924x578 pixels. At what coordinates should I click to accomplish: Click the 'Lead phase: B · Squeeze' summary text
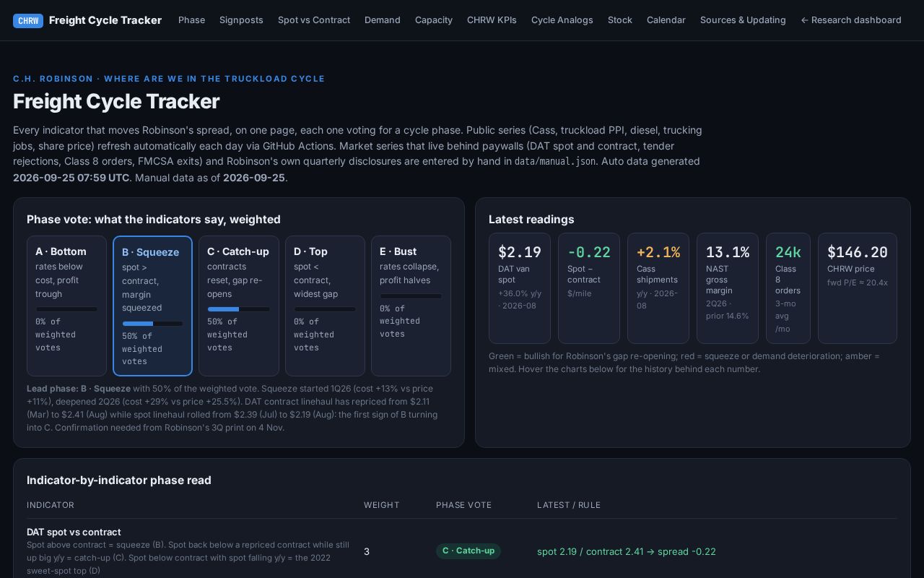tap(79, 389)
